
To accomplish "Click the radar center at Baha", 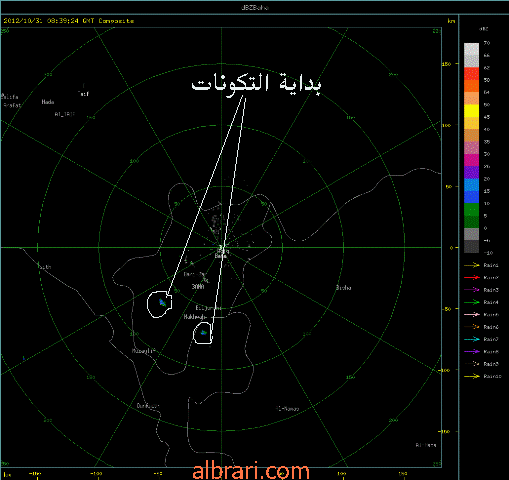I will click(x=221, y=248).
